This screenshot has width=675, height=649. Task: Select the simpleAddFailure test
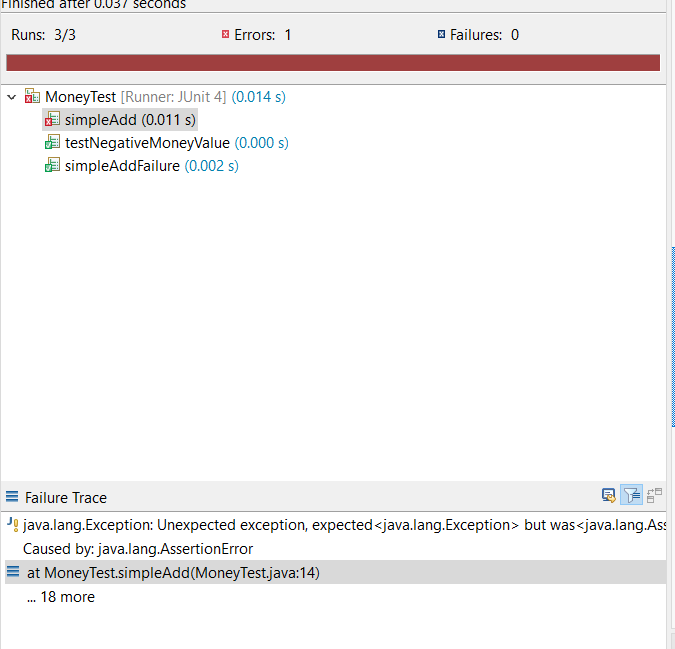152,166
